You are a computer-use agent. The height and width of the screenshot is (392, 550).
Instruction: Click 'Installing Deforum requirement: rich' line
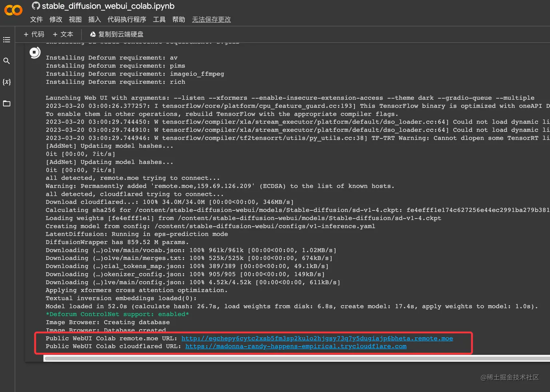pos(115,82)
